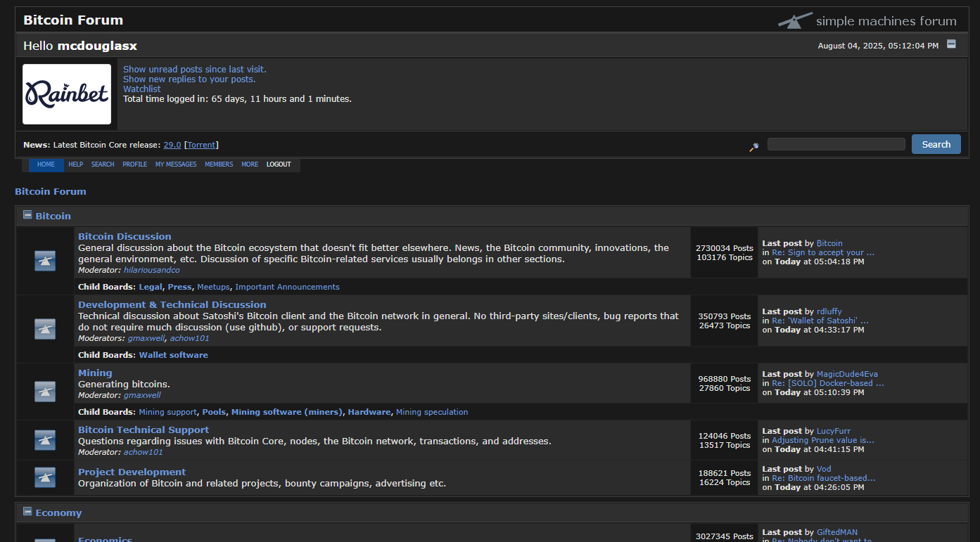Show new replies to your posts
The image size is (980, 542).
(189, 79)
